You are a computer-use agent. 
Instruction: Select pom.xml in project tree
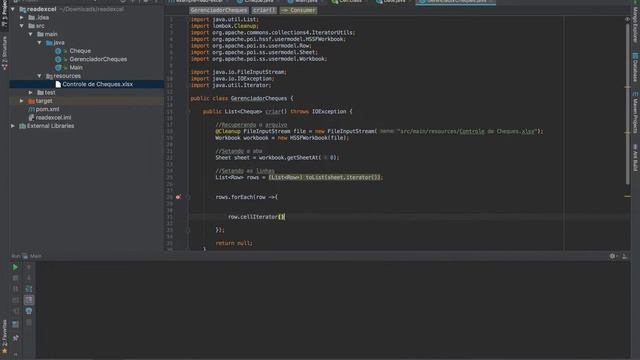[x=47, y=109]
